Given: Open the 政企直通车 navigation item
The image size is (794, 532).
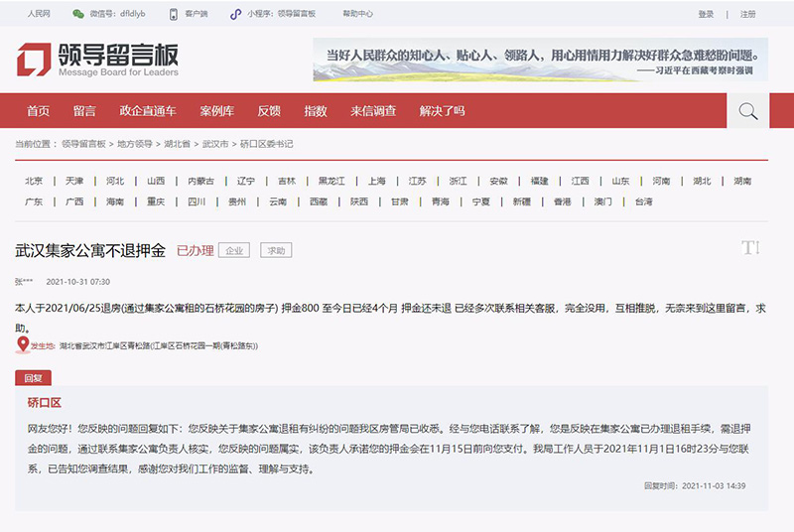Looking at the screenshot, I should 148,111.
